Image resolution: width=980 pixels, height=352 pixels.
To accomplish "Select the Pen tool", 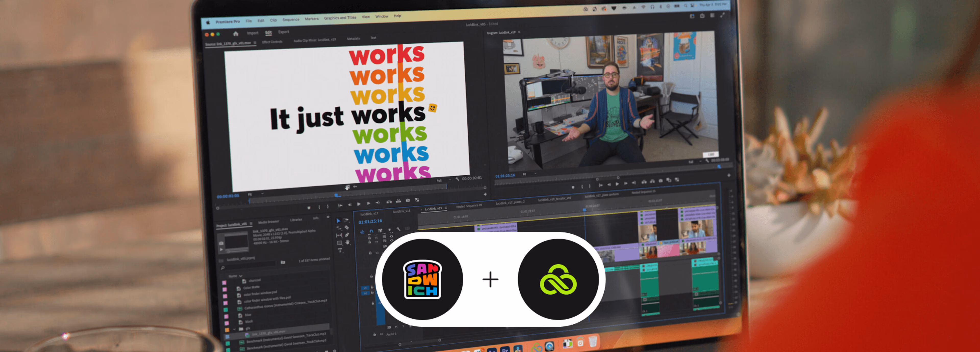I will tap(347, 235).
